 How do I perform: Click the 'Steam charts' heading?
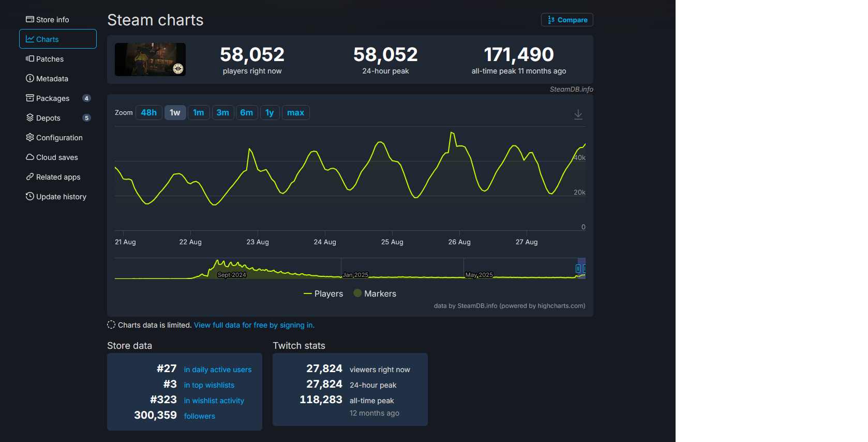(x=155, y=20)
